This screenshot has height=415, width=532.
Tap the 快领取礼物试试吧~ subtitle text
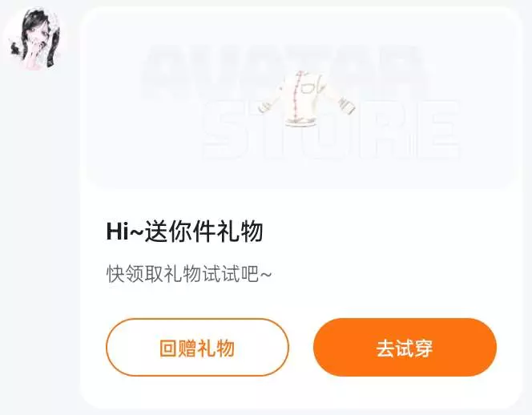coord(189,273)
